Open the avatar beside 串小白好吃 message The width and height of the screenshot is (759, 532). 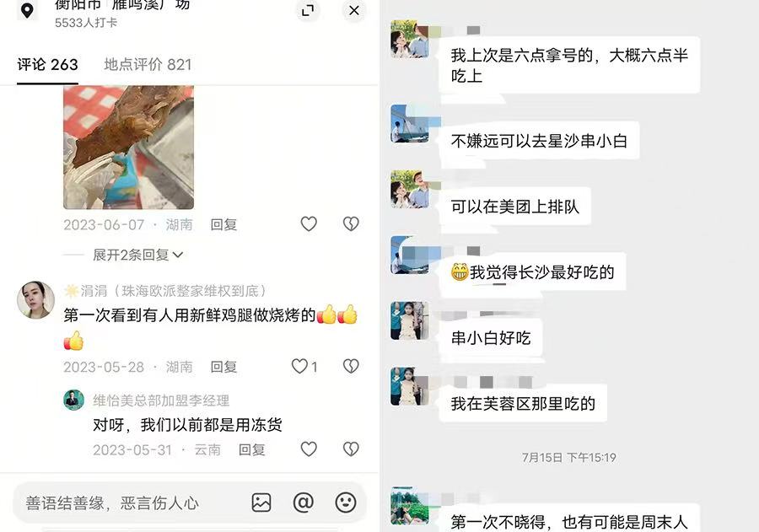pyautogui.click(x=410, y=320)
